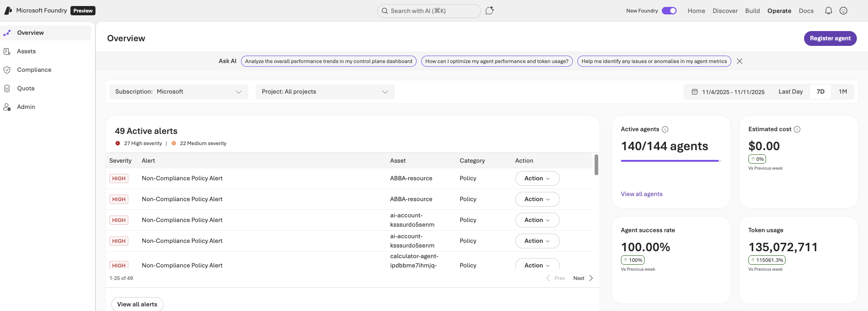Viewport: 868px width, 311px height.
Task: Dismiss the Ask AI suggestions bar
Action: (740, 61)
